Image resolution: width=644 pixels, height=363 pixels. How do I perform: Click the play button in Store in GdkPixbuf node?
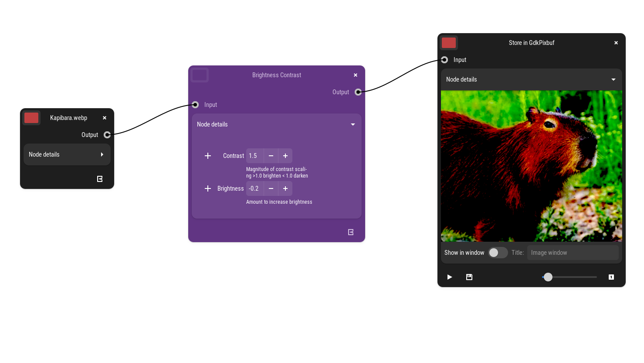pos(450,277)
